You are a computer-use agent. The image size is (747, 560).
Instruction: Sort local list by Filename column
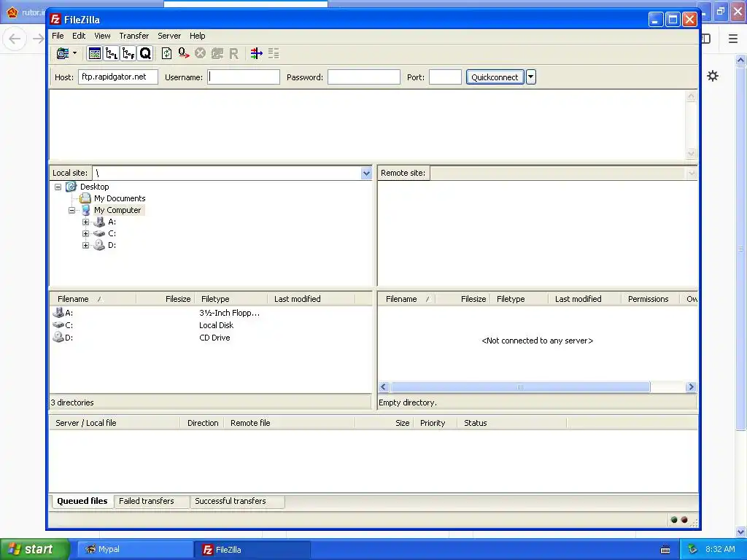[x=93, y=299]
